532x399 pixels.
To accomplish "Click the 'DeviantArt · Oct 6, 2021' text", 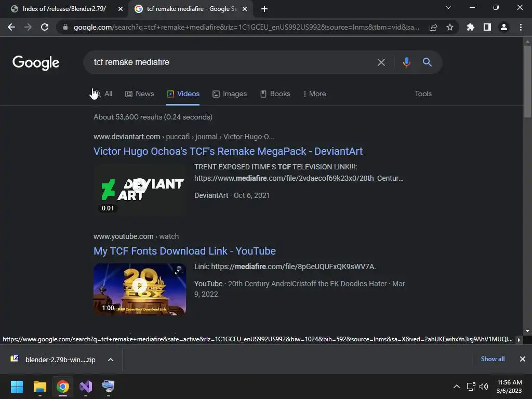I will pyautogui.click(x=232, y=195).
